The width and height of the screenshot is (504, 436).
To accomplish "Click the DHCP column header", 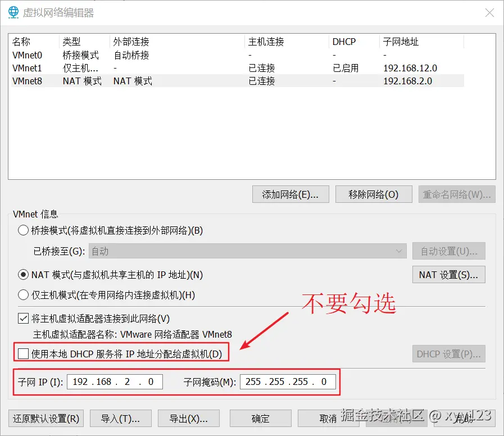I will [x=354, y=42].
